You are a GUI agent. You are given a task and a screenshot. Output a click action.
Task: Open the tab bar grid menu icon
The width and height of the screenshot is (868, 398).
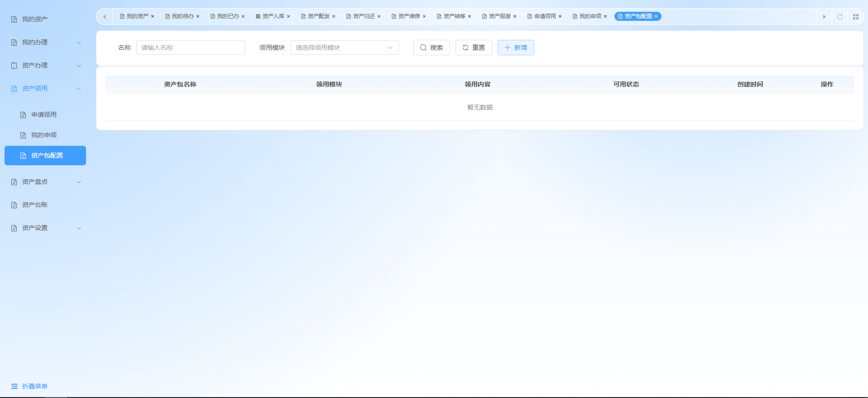coord(856,17)
